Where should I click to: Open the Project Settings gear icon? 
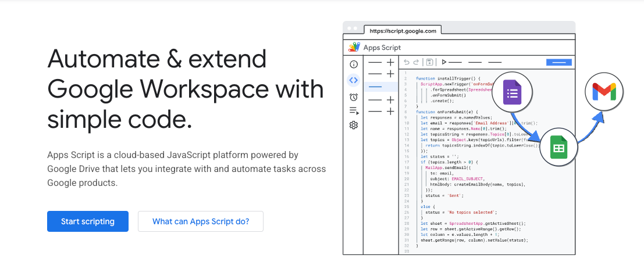pos(353,125)
